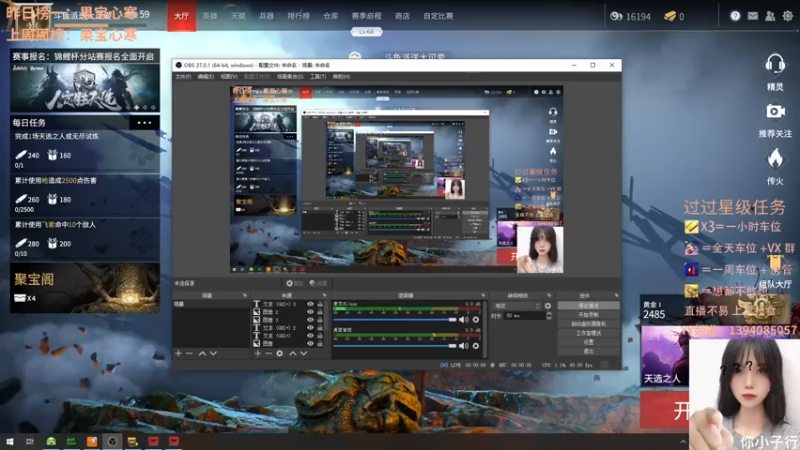Move source up in Sources panel
The width and height of the screenshot is (800, 450).
coord(293,353)
